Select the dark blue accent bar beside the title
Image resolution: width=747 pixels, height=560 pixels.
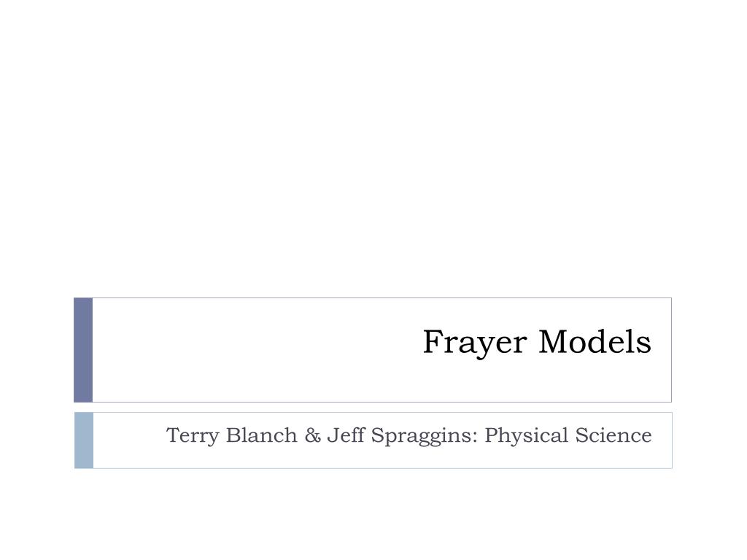coord(83,350)
